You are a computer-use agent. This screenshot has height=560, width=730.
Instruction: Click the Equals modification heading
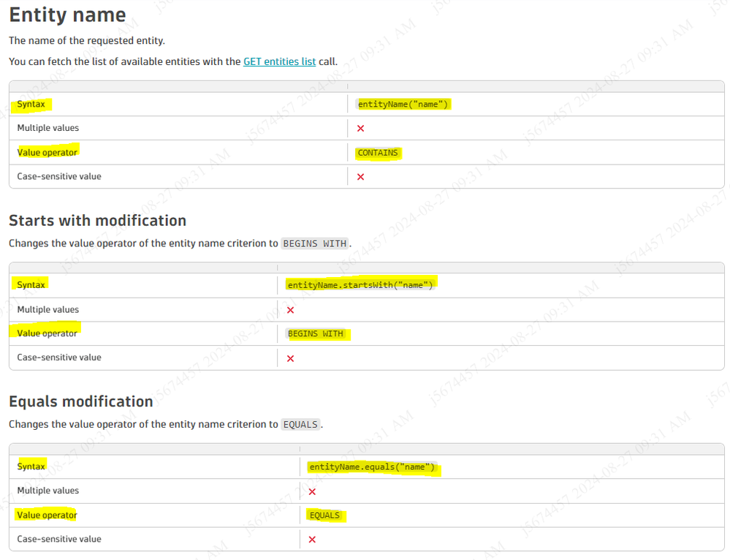point(80,401)
